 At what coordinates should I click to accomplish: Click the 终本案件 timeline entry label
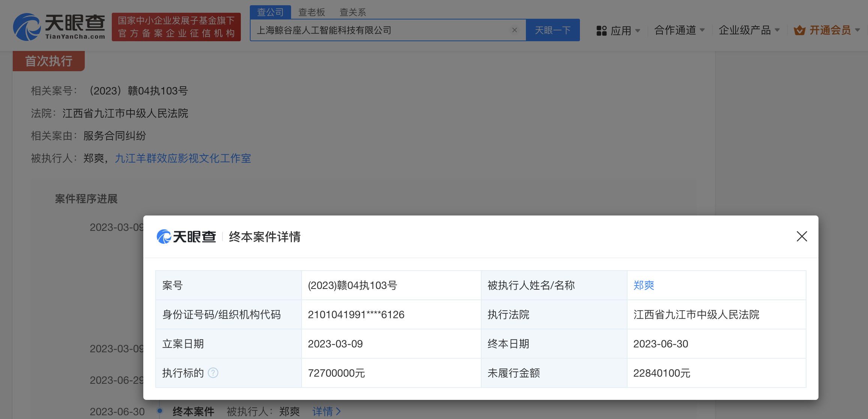pyautogui.click(x=193, y=412)
